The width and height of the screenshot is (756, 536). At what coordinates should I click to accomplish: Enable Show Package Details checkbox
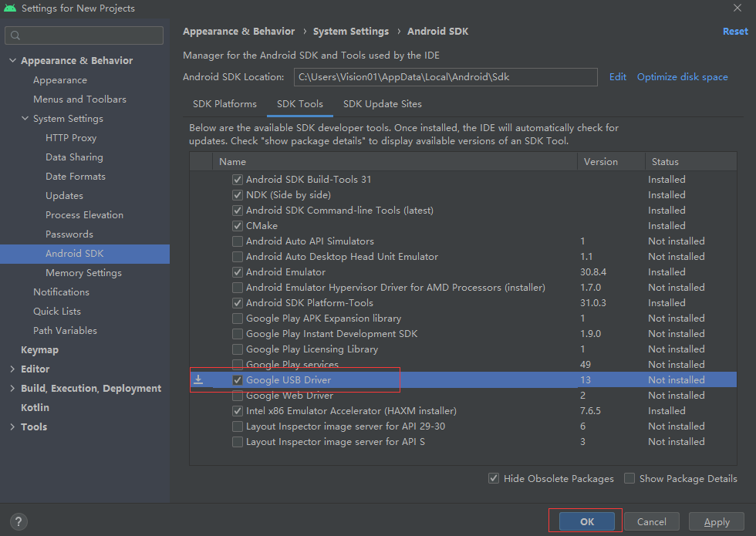pos(629,479)
